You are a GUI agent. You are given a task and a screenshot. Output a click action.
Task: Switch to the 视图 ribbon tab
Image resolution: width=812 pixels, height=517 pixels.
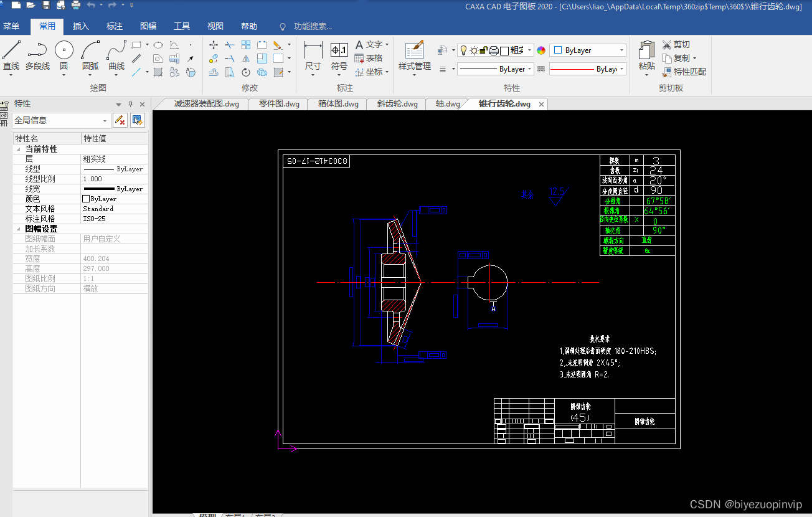click(x=215, y=26)
